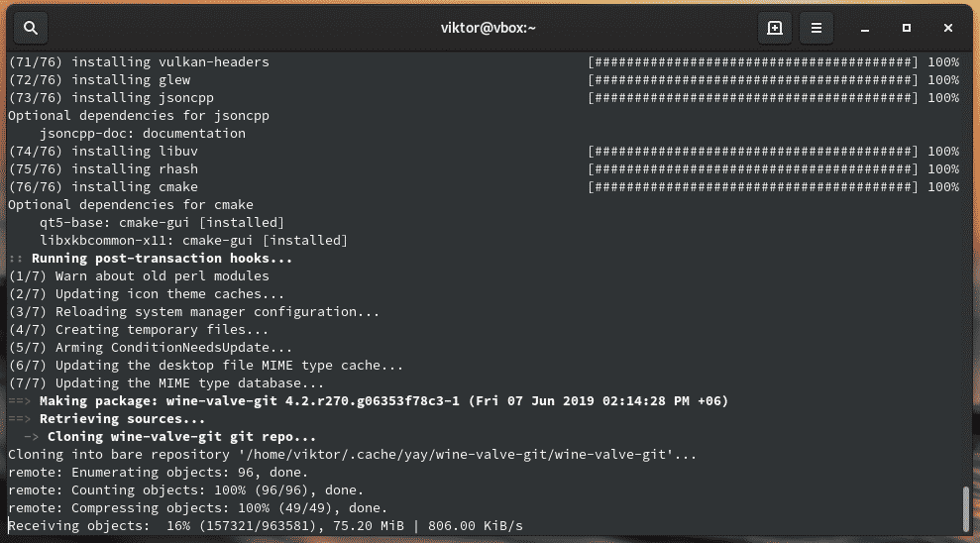Click the viktor@vbox:~ window title
Viewport: 980px width, 543px height.
pos(488,28)
